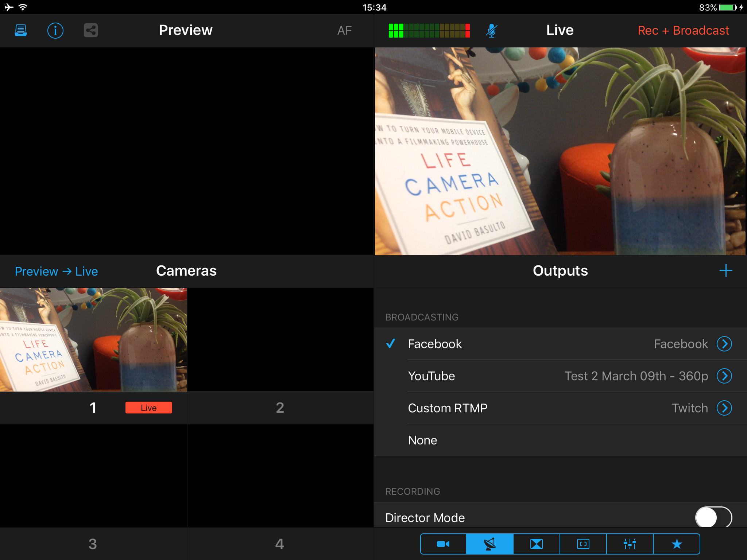Open the overlay frame icon tab
The height and width of the screenshot is (560, 747).
tap(583, 544)
